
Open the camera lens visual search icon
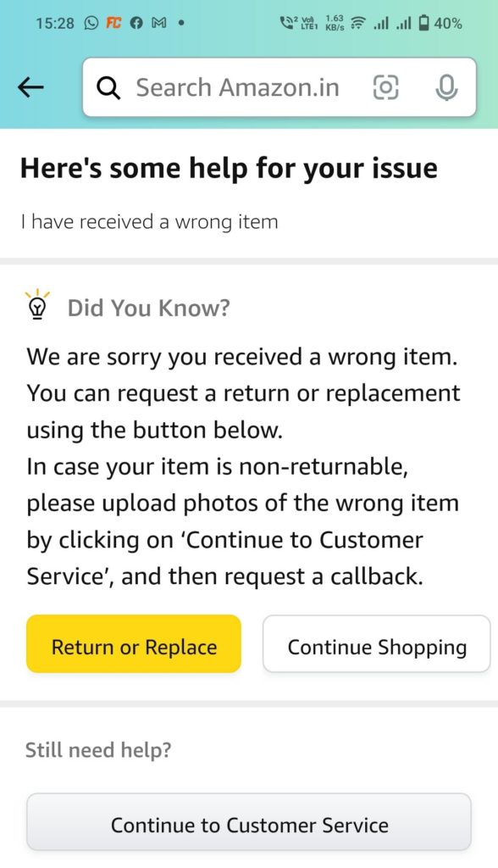click(x=385, y=87)
